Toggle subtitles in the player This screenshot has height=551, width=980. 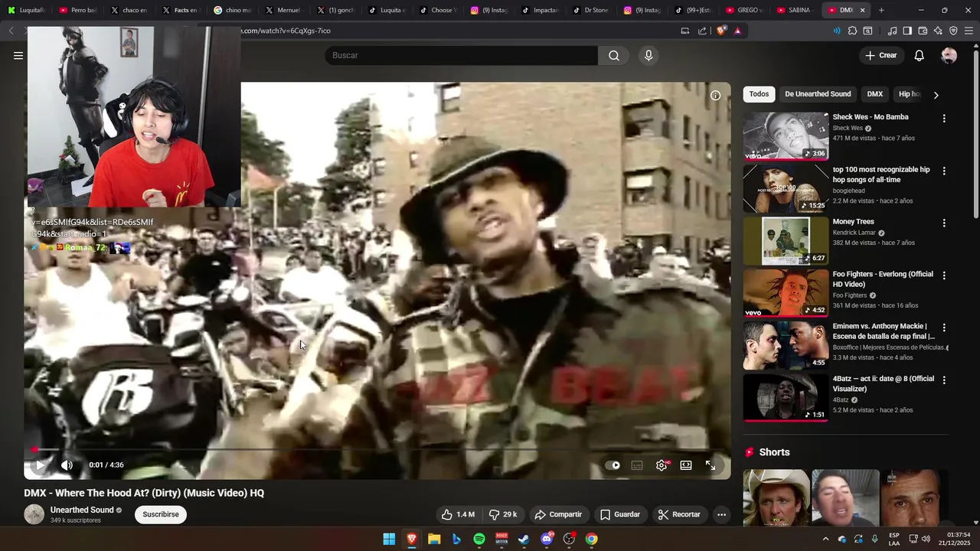tap(637, 465)
